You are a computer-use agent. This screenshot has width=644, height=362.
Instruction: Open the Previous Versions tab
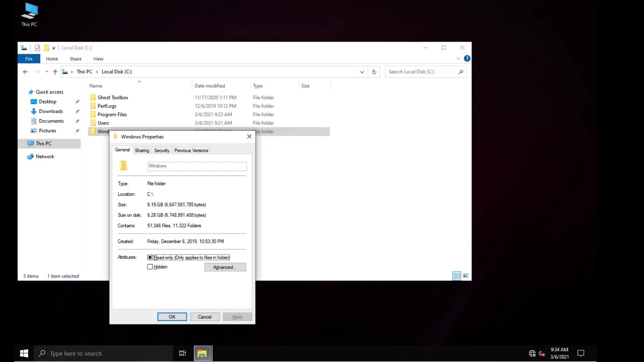coord(191,150)
